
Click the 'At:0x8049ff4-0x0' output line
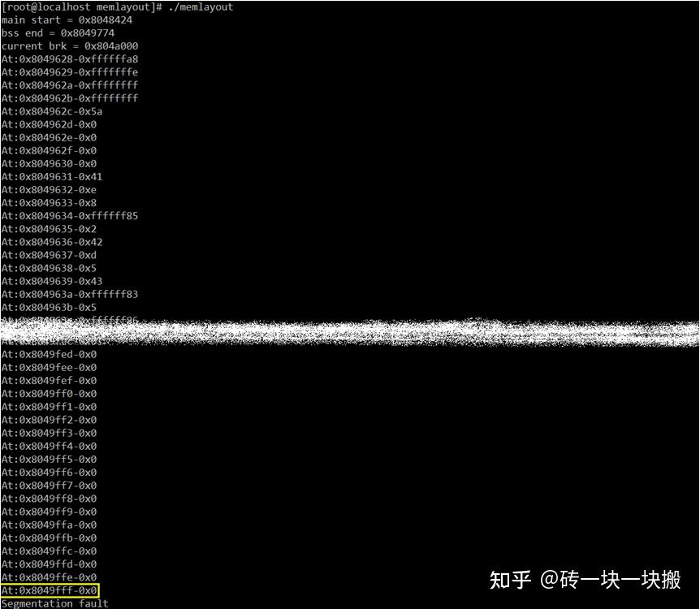[x=49, y=446]
